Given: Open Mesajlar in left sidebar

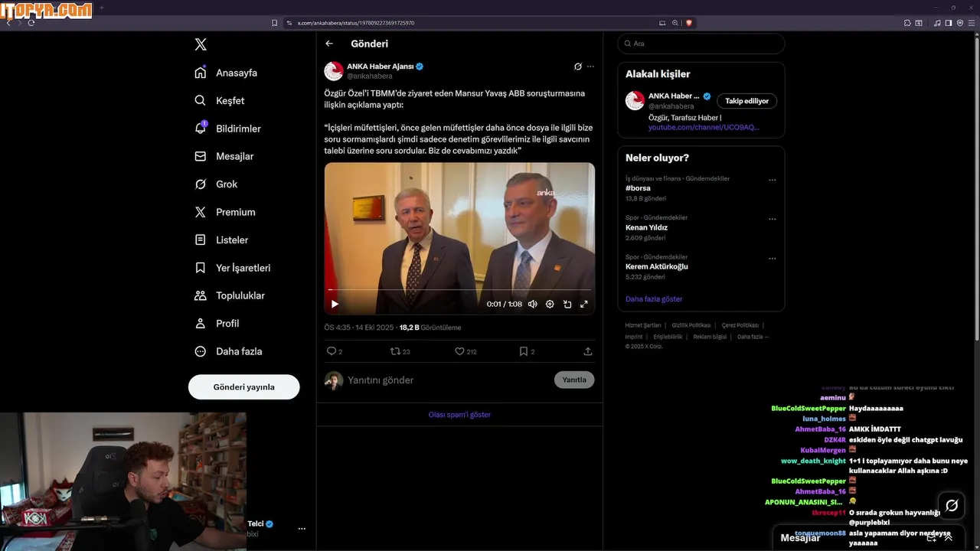Looking at the screenshot, I should click(x=224, y=156).
